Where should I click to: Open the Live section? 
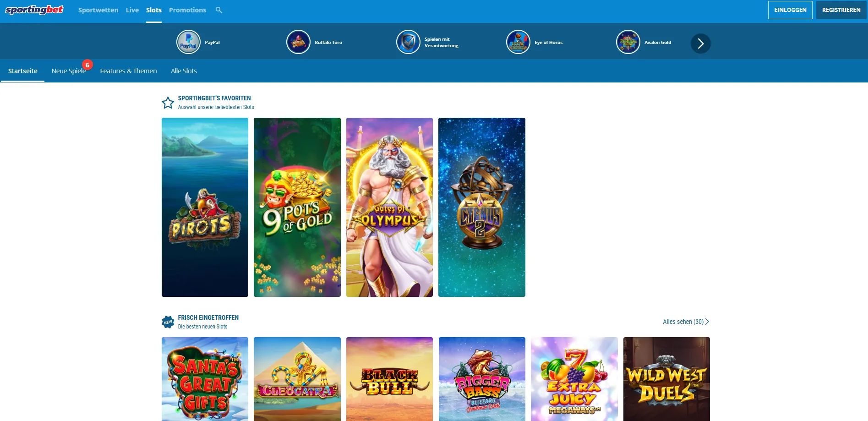pyautogui.click(x=132, y=10)
